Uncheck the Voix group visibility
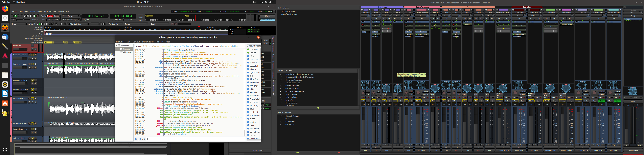The height and width of the screenshot is (155, 644). click(x=281, y=119)
